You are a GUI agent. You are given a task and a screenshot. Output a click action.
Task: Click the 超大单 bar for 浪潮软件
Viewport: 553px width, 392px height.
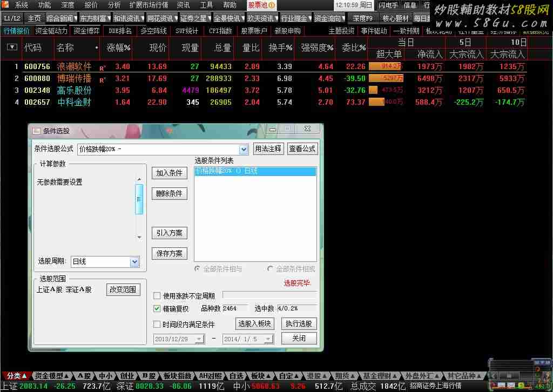click(386, 66)
